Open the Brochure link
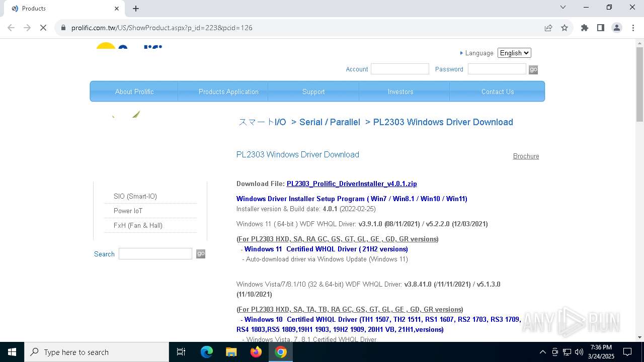This screenshot has width=644, height=362. (526, 156)
